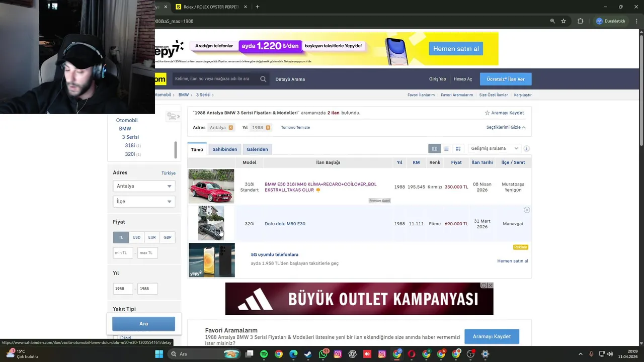The width and height of the screenshot is (644, 362).
Task: Click the Detaylı Arama link
Action: 290,79
